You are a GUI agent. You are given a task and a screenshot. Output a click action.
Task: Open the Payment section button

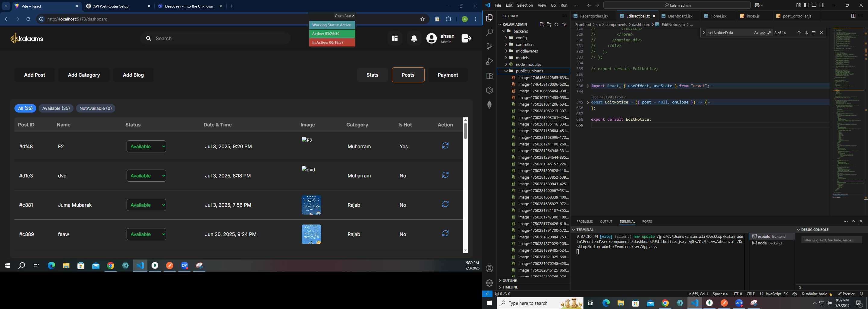448,75
